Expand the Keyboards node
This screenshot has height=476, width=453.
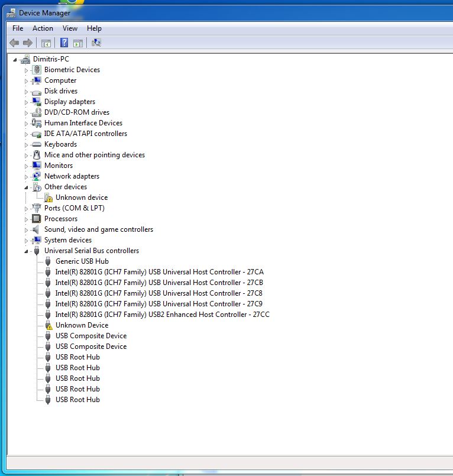click(x=26, y=145)
